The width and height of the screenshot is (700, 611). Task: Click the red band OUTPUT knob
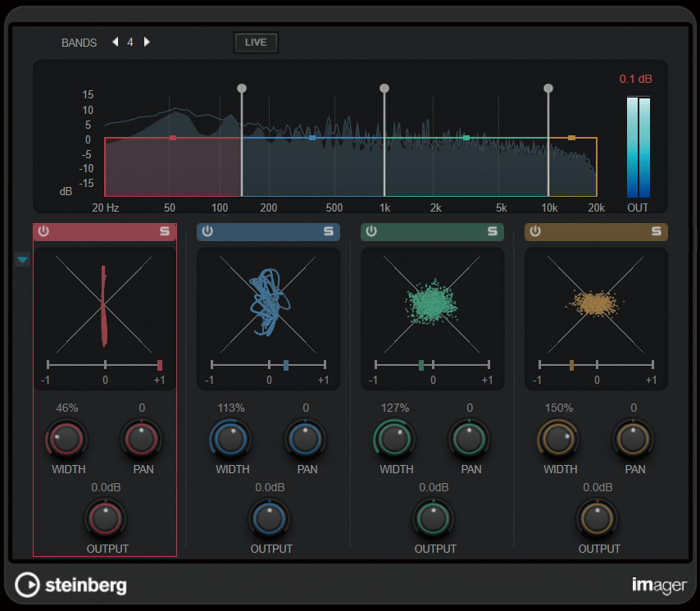click(106, 518)
